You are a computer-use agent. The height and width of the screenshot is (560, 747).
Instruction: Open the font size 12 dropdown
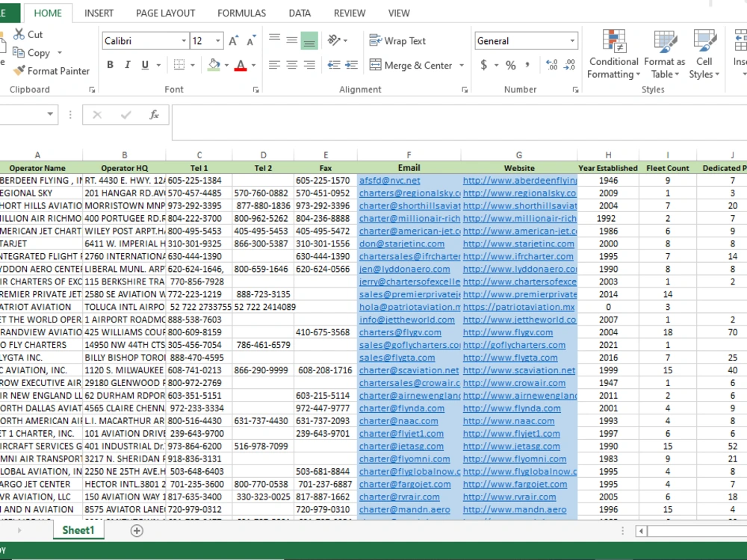point(217,41)
